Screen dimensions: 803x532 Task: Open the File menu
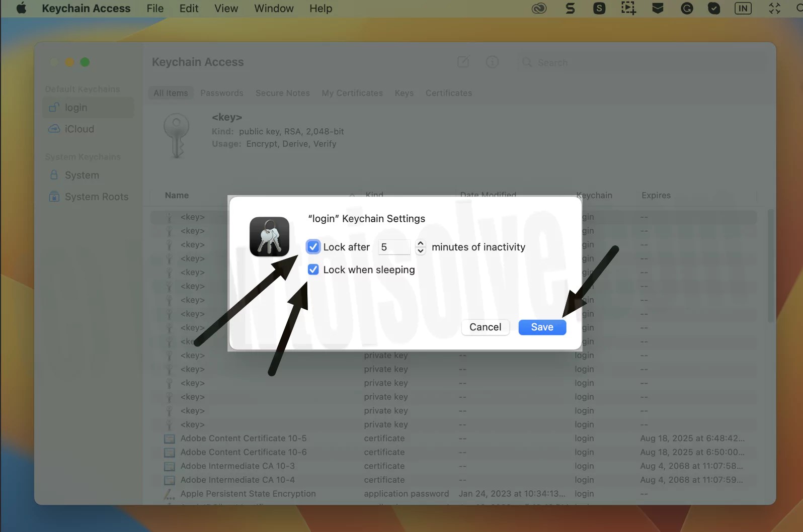click(155, 9)
